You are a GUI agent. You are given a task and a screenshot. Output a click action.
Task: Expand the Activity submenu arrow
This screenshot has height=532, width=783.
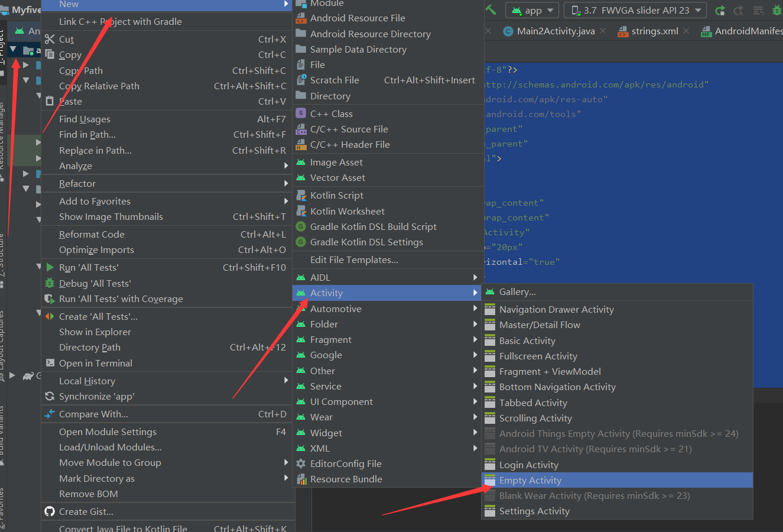click(475, 293)
